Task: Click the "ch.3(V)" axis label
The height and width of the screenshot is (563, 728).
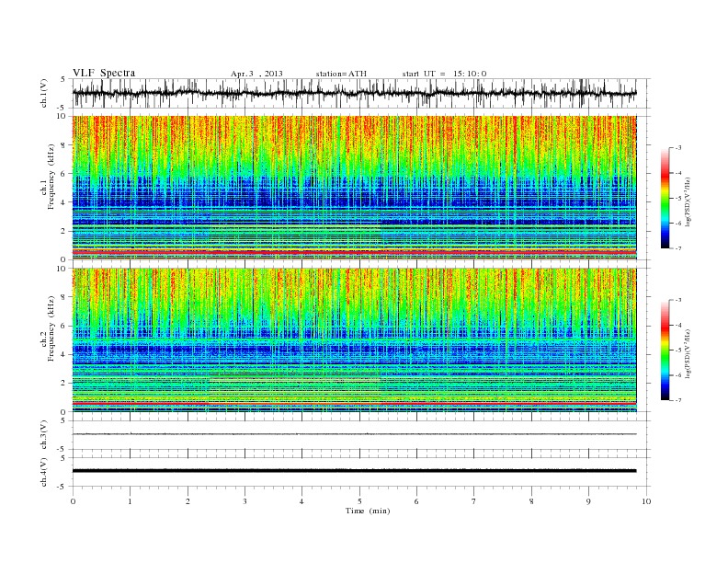Action: (x=44, y=435)
